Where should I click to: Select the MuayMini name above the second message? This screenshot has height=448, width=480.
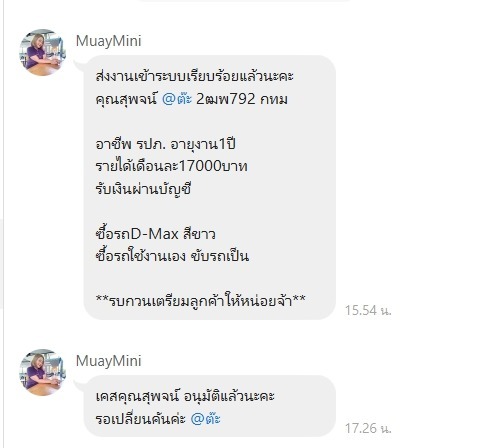pos(108,361)
